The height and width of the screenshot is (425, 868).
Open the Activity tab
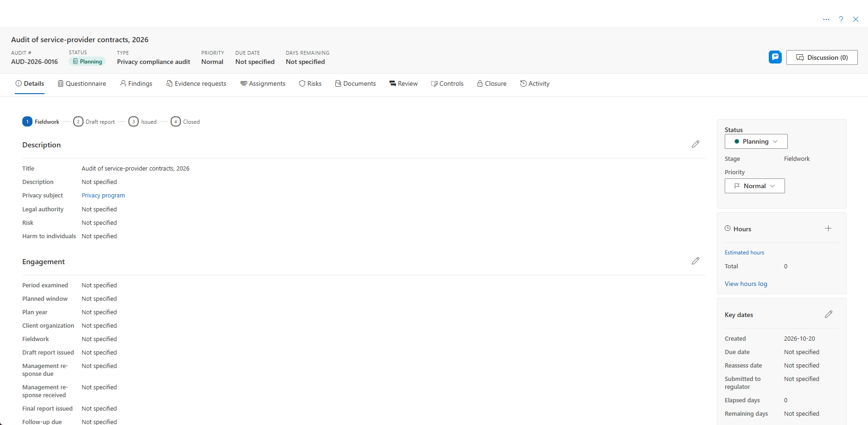pos(535,84)
